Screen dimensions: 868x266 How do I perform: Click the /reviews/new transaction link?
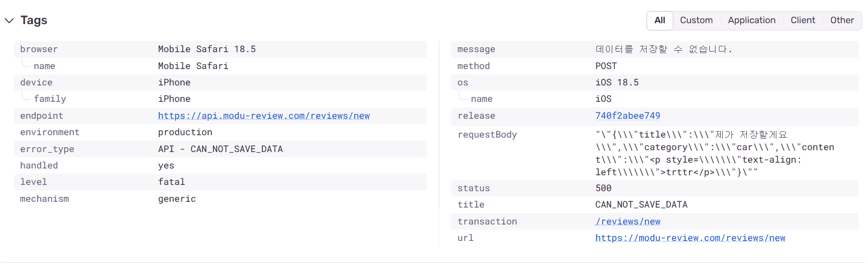pos(627,222)
